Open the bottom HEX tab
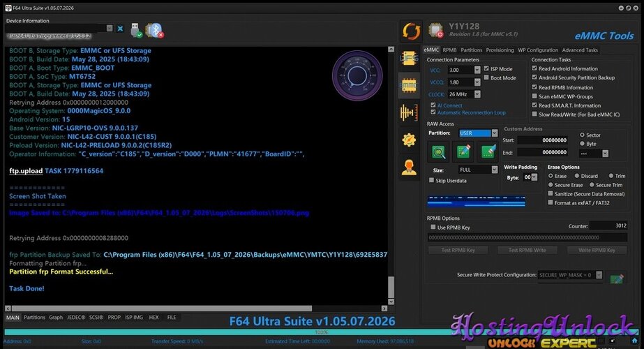This screenshot has width=644, height=349. coord(153,318)
